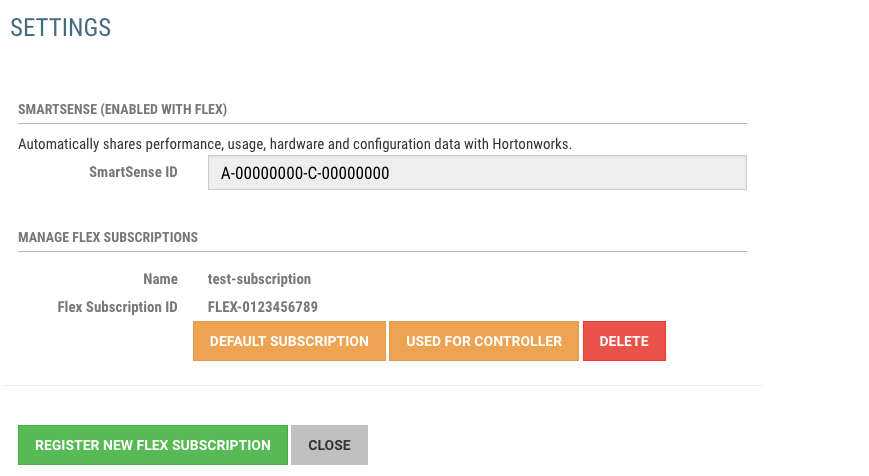Click the SmartSense ID input field

(x=477, y=173)
